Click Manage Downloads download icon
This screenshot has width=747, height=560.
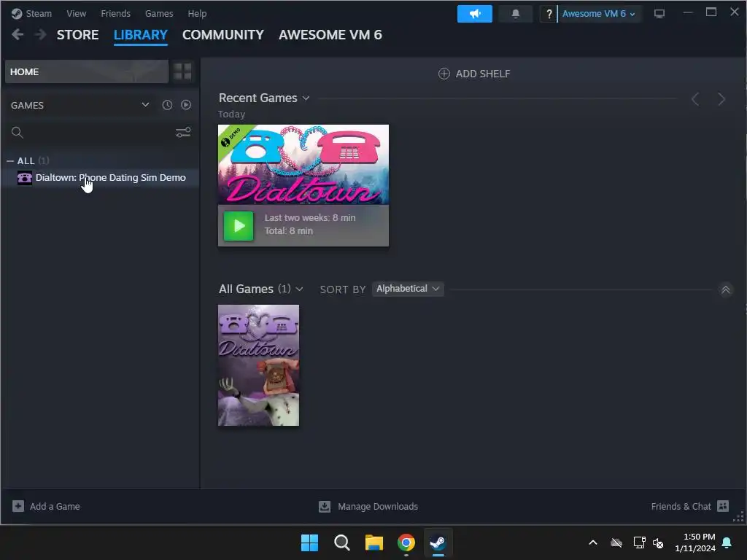coord(325,506)
